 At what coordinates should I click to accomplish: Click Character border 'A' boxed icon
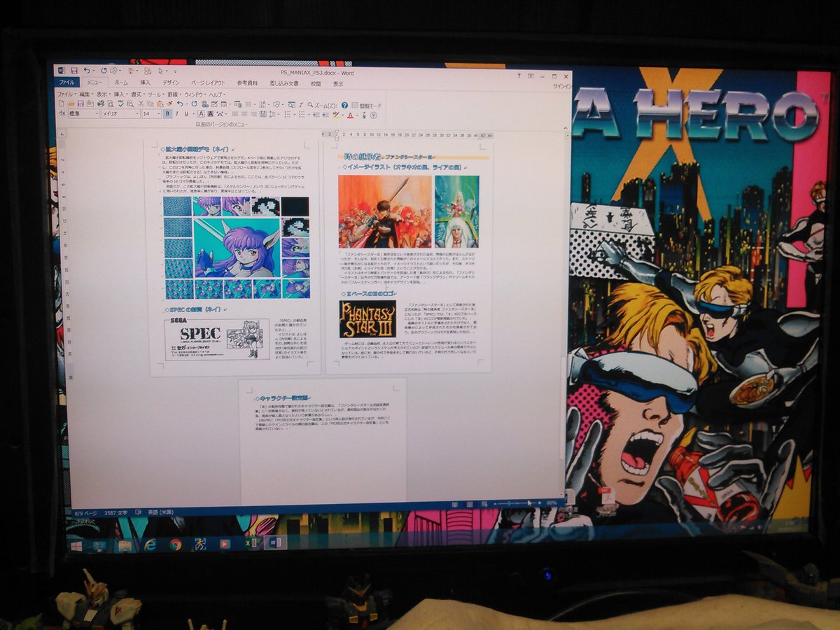pos(201,114)
